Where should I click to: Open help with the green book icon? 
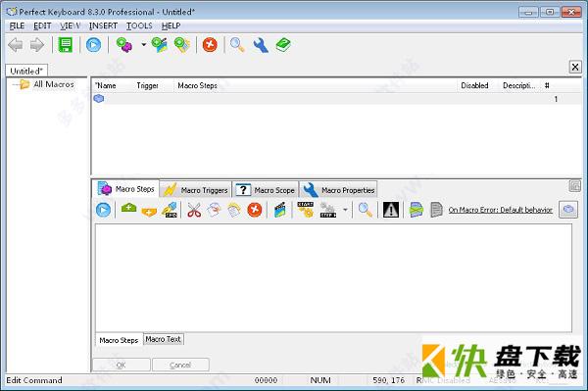(283, 45)
